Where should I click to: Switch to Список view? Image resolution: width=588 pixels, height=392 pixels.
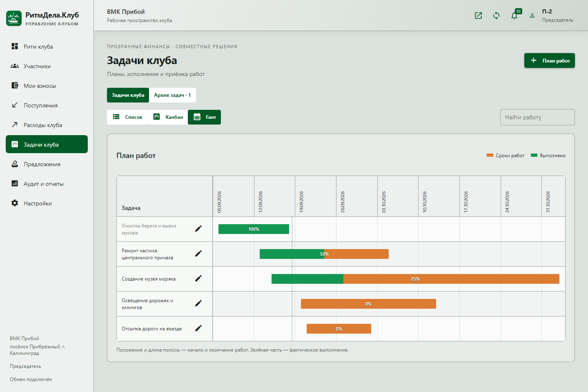click(127, 117)
